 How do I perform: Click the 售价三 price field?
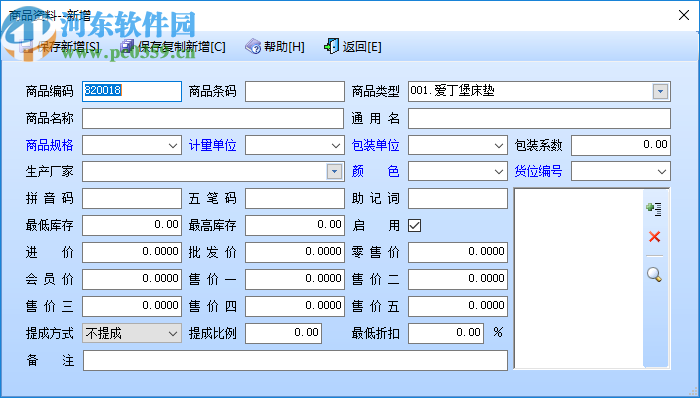(x=132, y=307)
